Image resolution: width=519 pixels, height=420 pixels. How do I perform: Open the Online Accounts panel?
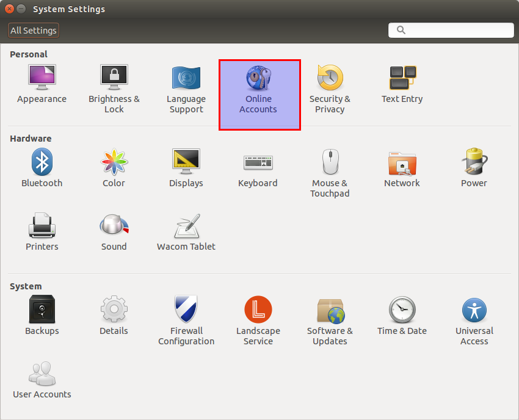tap(259, 95)
